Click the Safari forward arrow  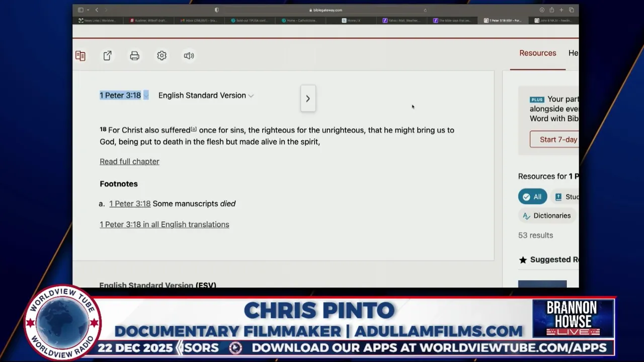[x=106, y=10]
